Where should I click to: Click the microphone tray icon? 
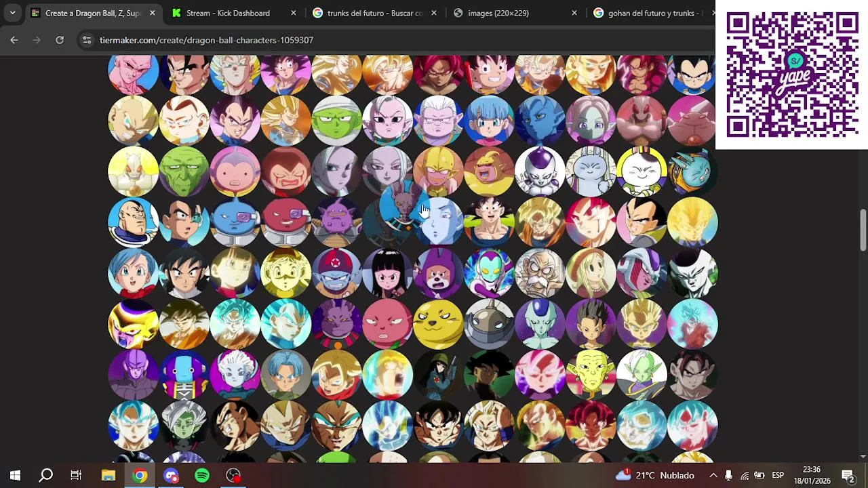pos(728,475)
